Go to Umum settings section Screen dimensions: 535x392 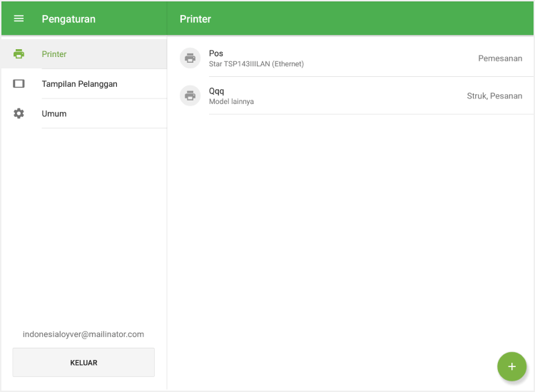(54, 114)
